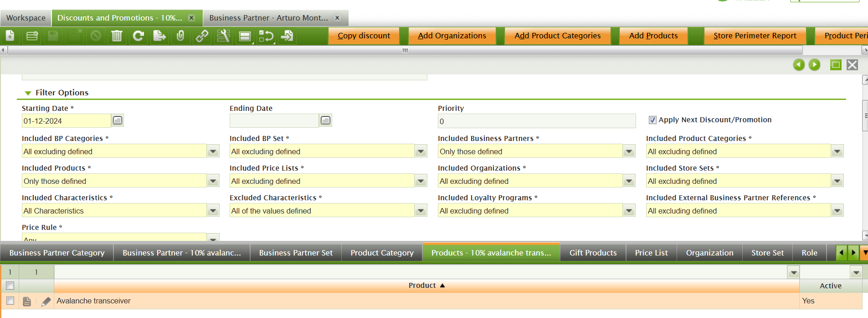
Task: Collapse the Filter Options section
Action: tap(28, 93)
